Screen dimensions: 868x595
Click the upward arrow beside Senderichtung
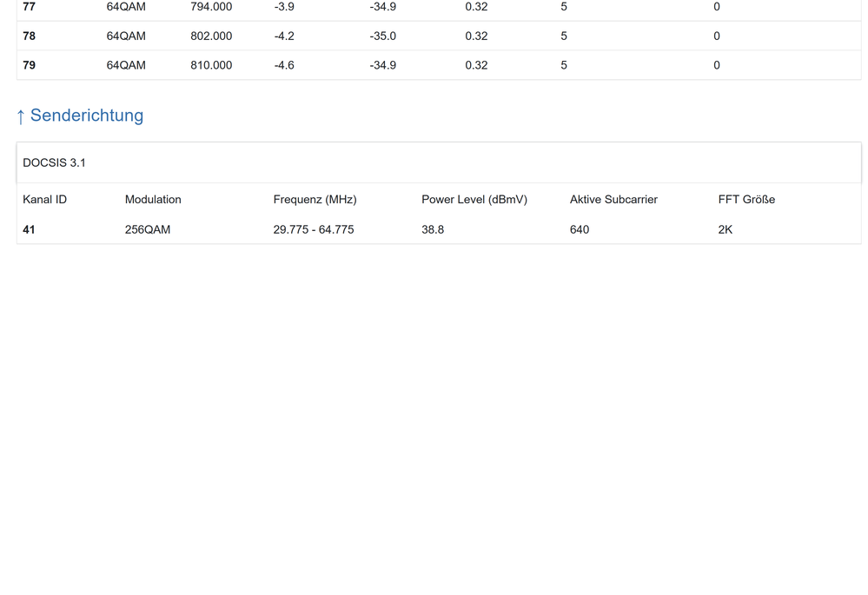tap(21, 116)
